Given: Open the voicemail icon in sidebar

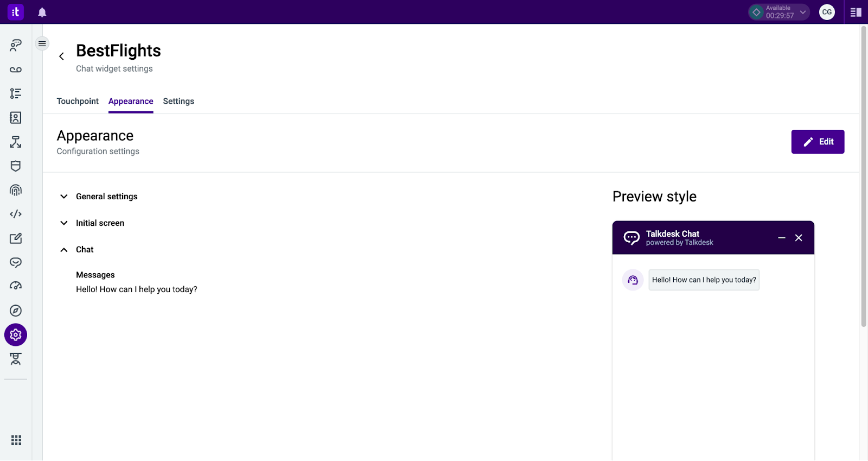Looking at the screenshot, I should pyautogui.click(x=16, y=70).
